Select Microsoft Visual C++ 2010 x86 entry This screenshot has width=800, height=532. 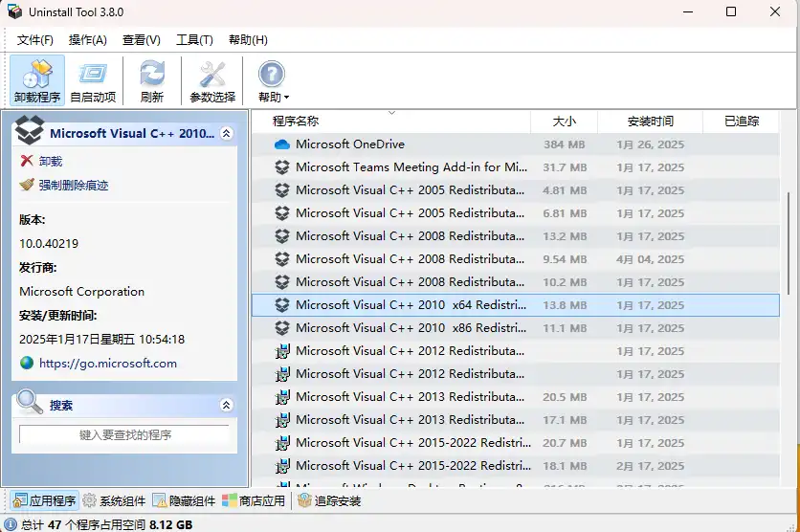515,328
